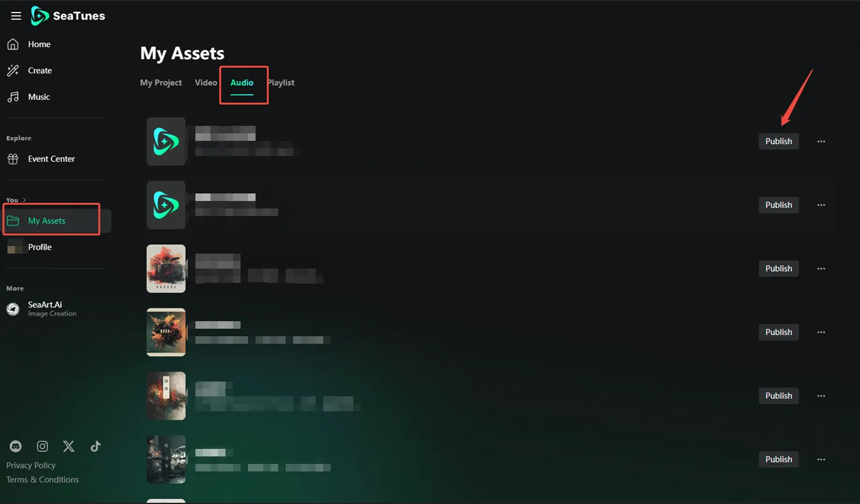Viewport: 860px width, 504px height.
Task: Open Discord social icon
Action: coord(16,446)
